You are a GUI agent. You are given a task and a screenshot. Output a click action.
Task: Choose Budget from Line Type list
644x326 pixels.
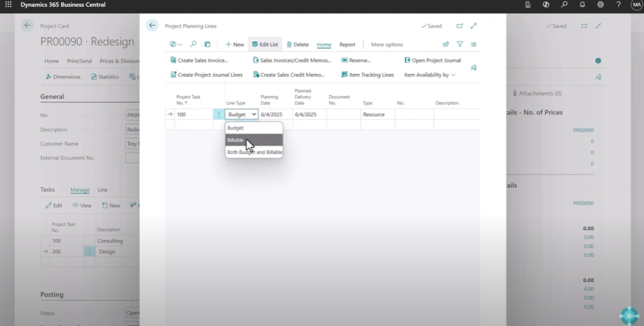click(254, 128)
